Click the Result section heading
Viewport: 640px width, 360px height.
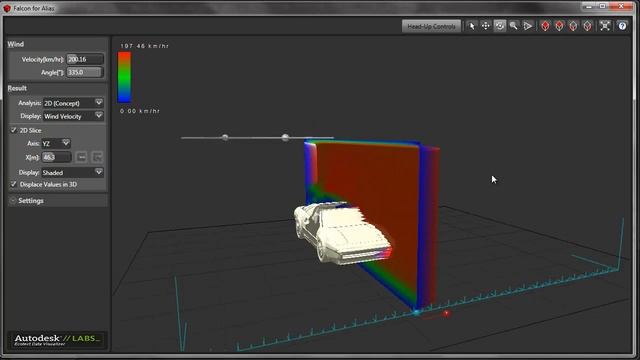[x=17, y=88]
